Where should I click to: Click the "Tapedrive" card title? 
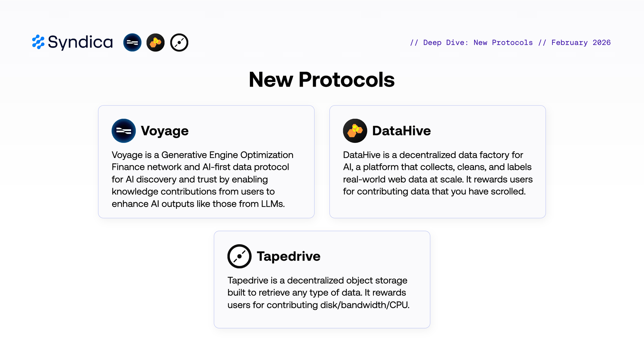(289, 256)
